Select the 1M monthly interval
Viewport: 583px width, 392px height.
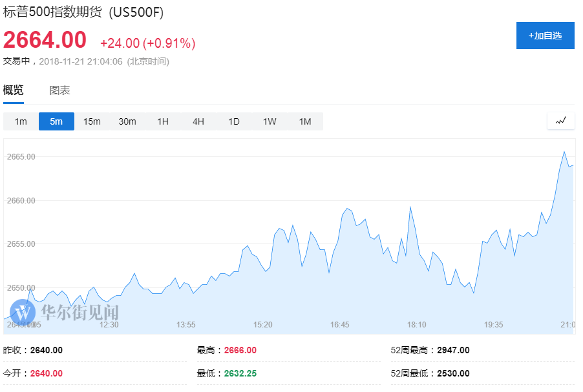(x=305, y=121)
